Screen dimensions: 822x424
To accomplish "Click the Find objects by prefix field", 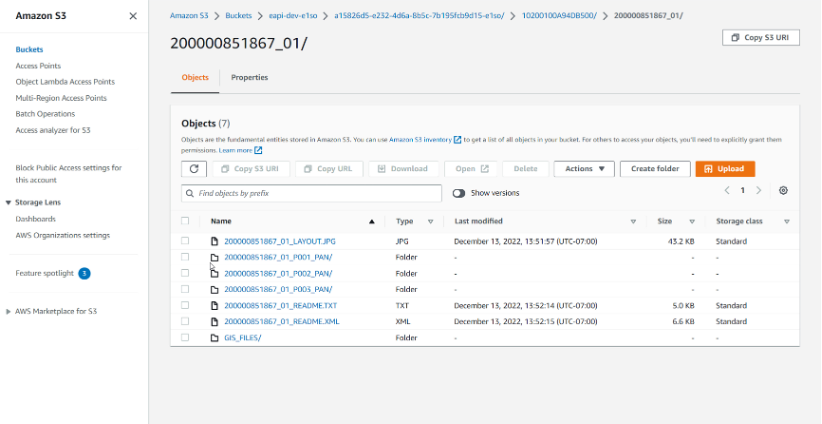I will pyautogui.click(x=311, y=193).
